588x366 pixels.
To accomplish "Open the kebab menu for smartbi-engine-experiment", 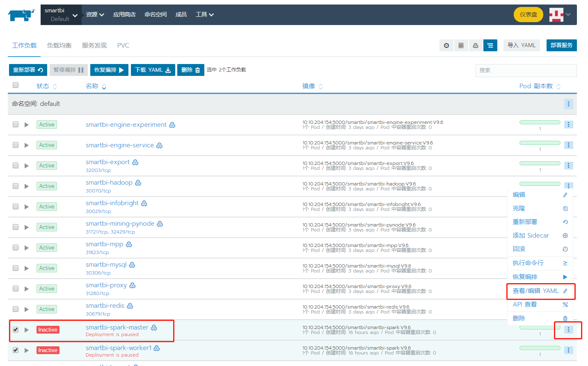I will [568, 124].
